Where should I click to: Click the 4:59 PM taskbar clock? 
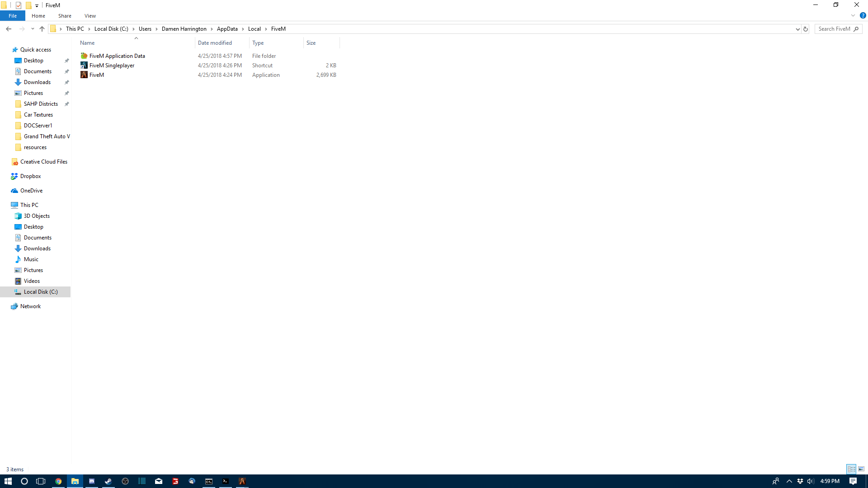(830, 481)
